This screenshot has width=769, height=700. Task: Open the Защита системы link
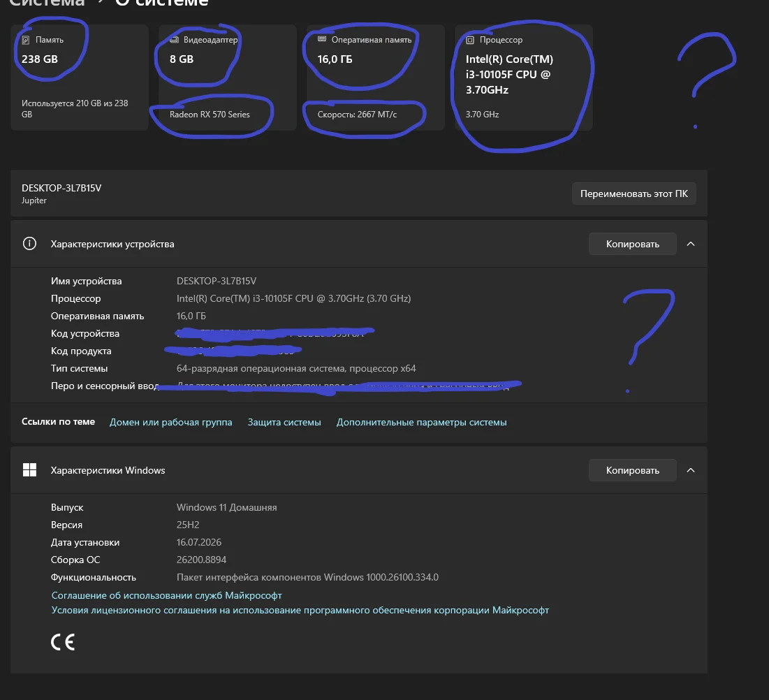[x=284, y=422]
